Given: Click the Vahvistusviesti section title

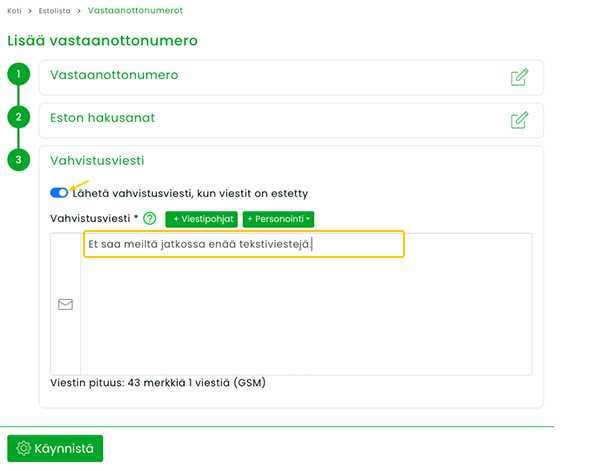Looking at the screenshot, I should click(x=97, y=161).
